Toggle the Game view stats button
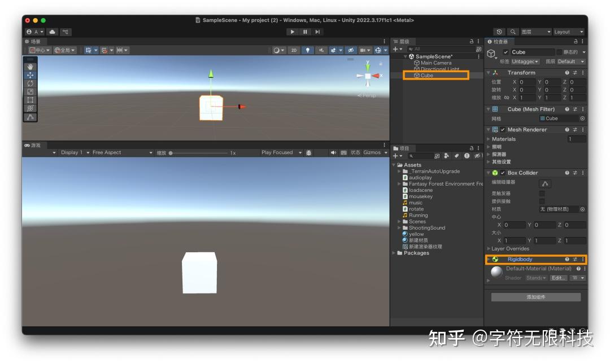This screenshot has height=364, width=610. [355, 152]
